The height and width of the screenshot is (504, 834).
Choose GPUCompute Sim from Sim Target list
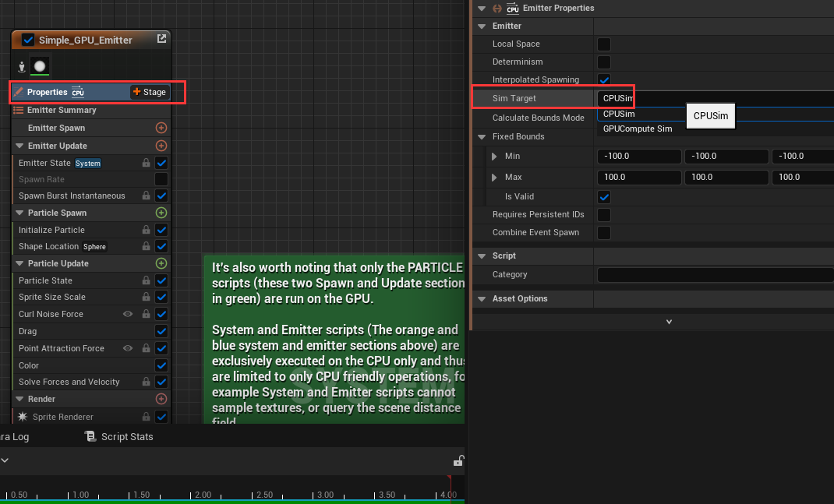pos(637,129)
